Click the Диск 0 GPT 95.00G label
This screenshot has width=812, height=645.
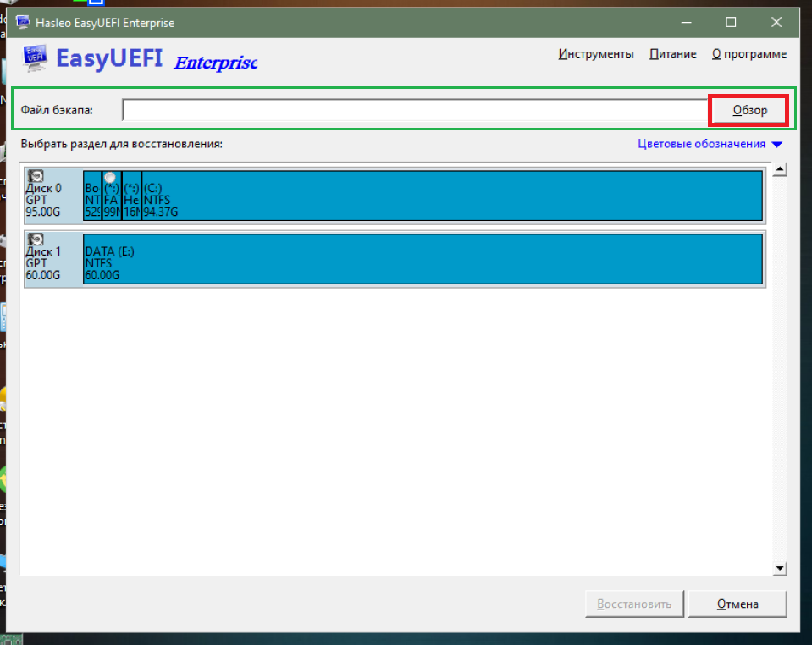(43, 200)
